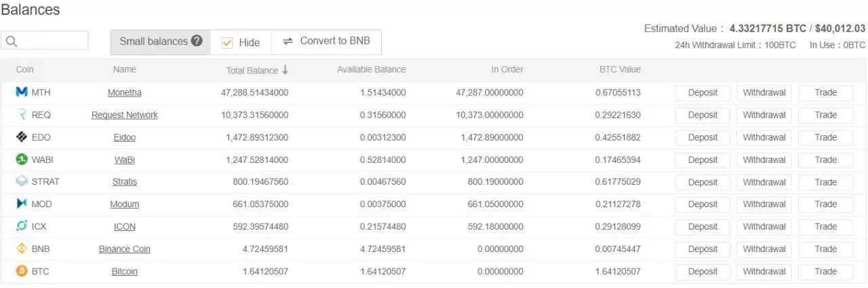Viewport: 868px width, 288px height.
Task: Click Withdrawal in the BTC row
Action: click(764, 272)
